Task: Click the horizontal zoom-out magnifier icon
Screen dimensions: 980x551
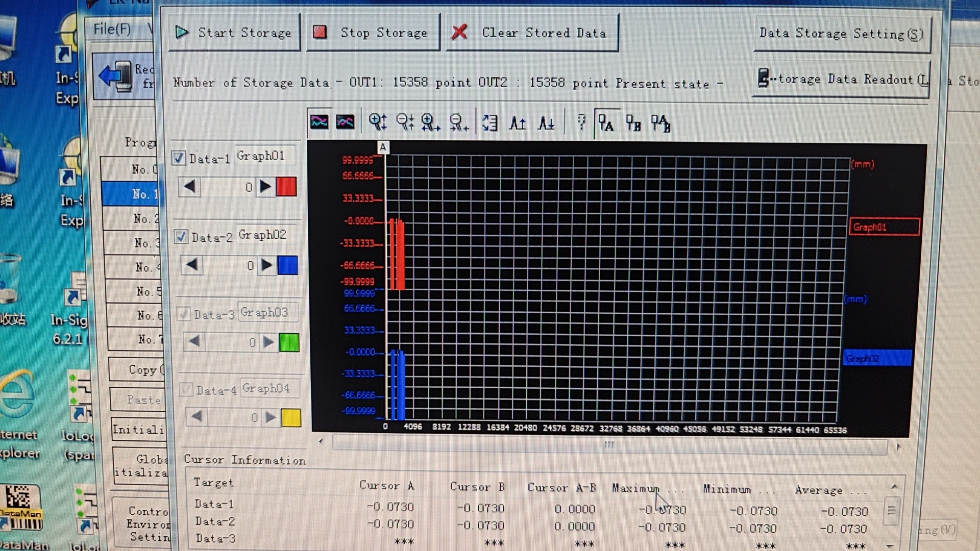Action: pos(458,122)
